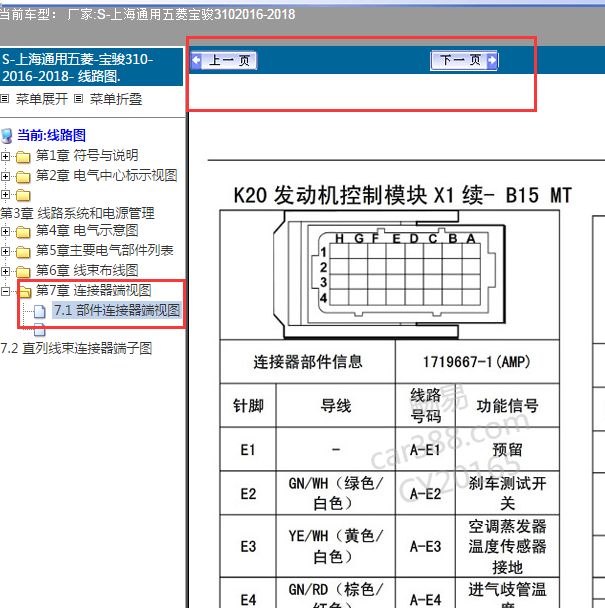The image size is (605, 608).
Task: Click the A-E2 circuit number cell
Action: (x=425, y=494)
